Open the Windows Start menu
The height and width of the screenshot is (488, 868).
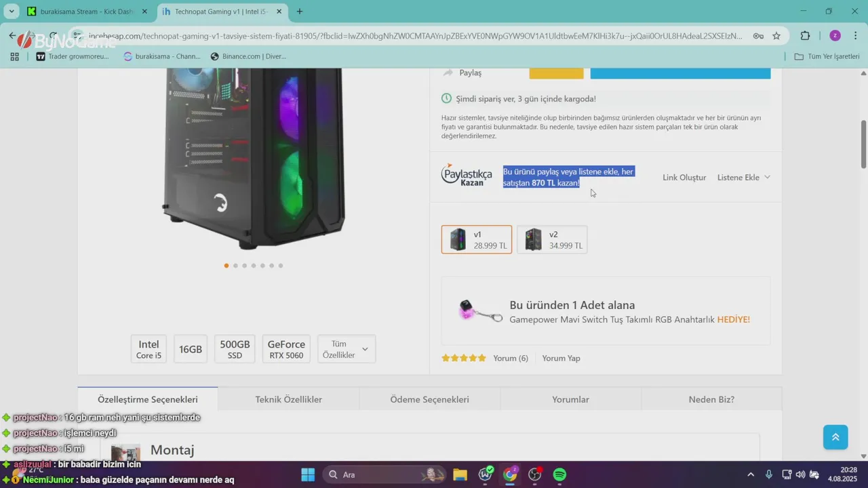tap(308, 474)
